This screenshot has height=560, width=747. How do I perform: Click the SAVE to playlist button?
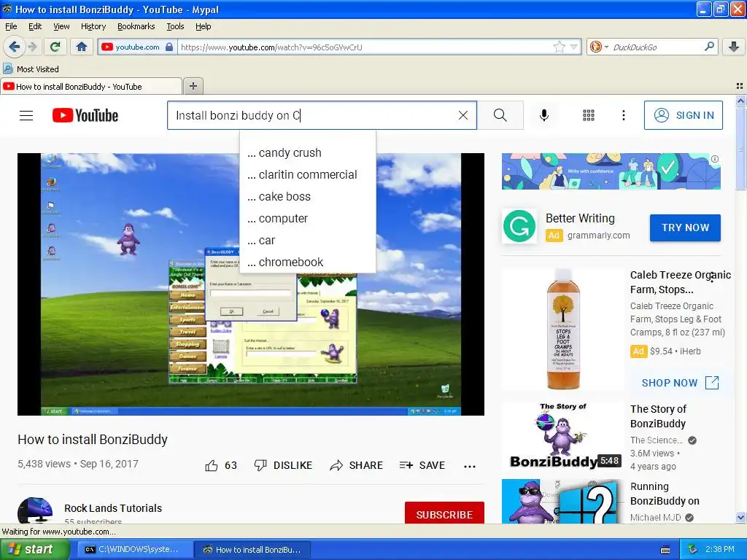pos(422,465)
